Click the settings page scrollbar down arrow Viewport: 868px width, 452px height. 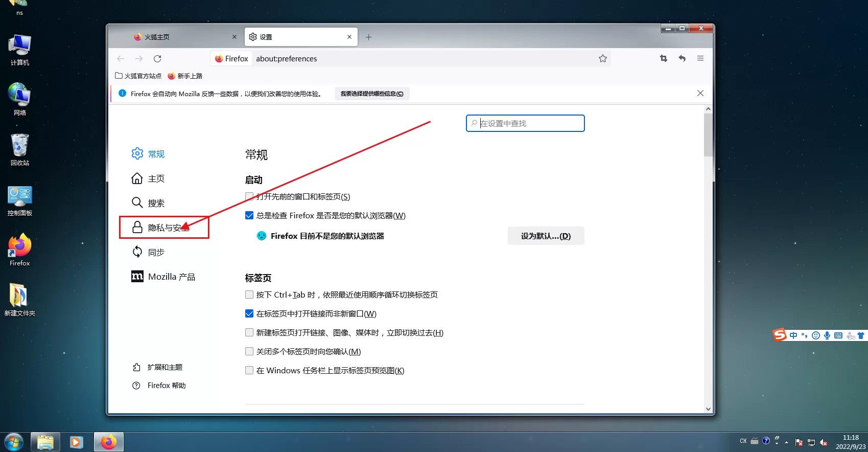(x=708, y=409)
